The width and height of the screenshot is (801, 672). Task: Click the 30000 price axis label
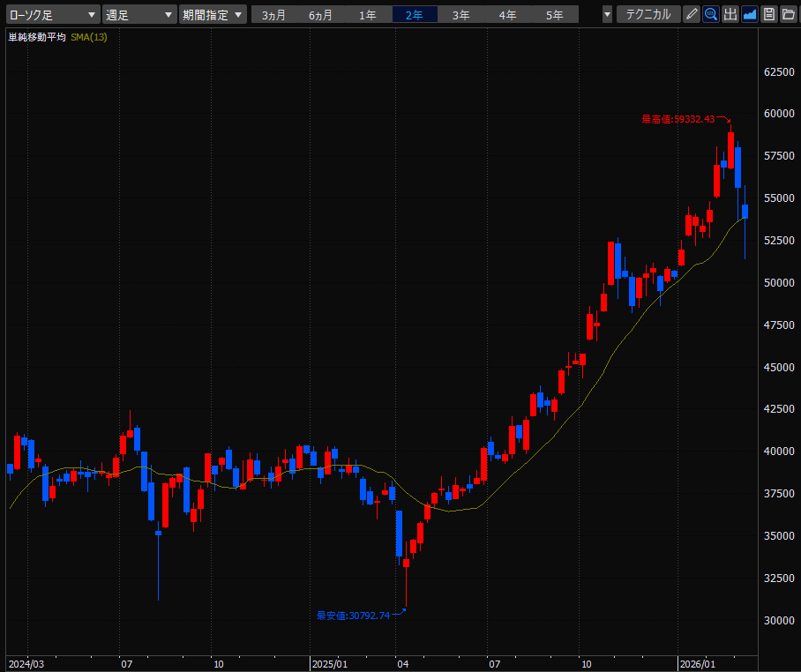point(779,621)
